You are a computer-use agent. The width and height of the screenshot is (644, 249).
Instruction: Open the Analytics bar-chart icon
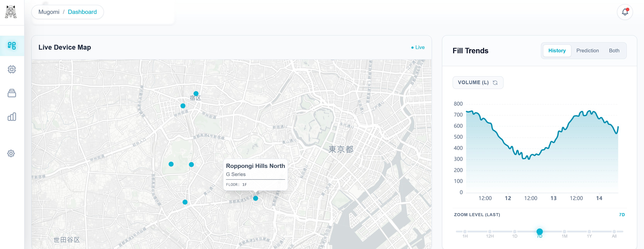click(x=12, y=116)
